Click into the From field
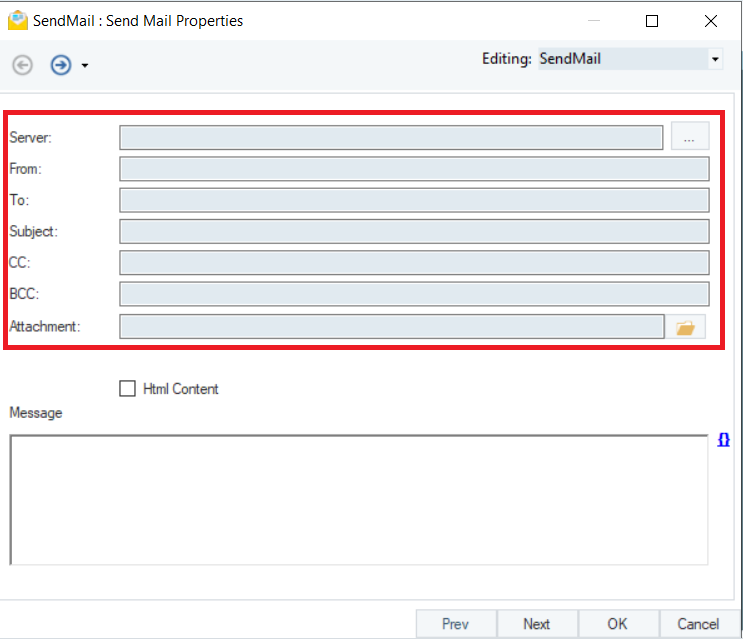Image resolution: width=753 pixels, height=639 pixels. point(414,169)
